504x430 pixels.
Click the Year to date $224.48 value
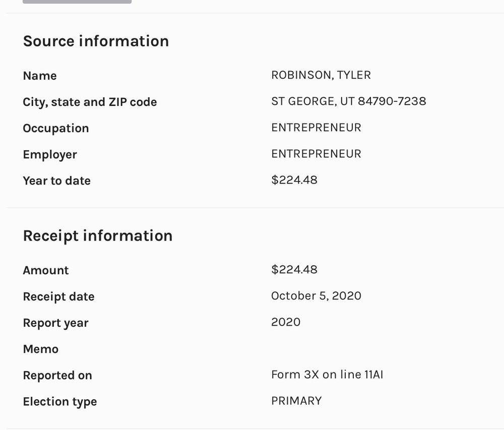(294, 180)
